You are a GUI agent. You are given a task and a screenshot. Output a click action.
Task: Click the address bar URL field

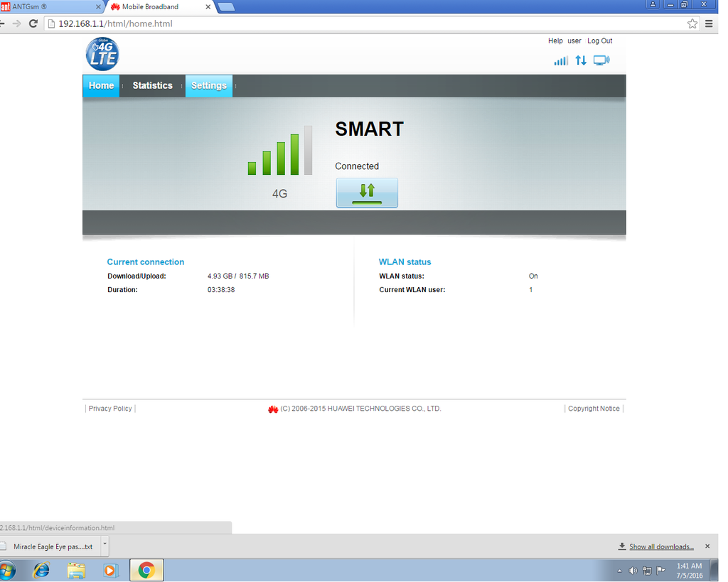point(355,23)
